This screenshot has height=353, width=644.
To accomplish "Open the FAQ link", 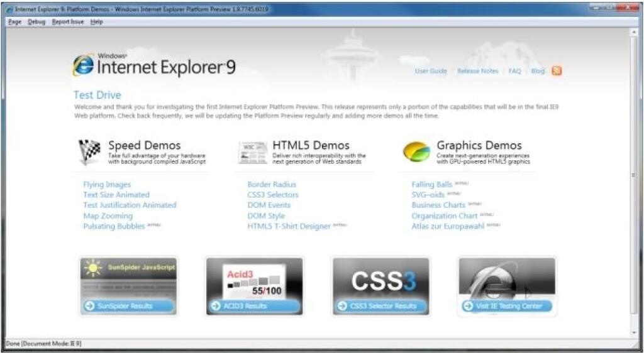I will click(x=514, y=71).
